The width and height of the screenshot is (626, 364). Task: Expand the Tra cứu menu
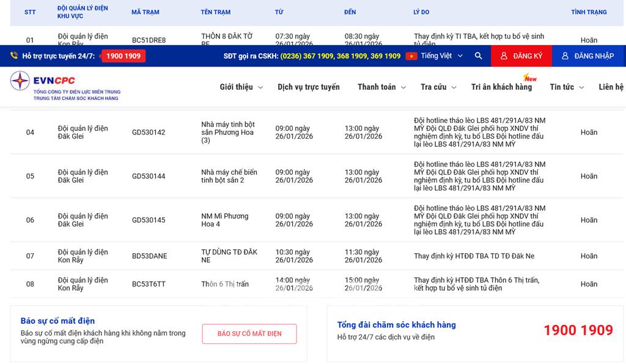(x=438, y=87)
